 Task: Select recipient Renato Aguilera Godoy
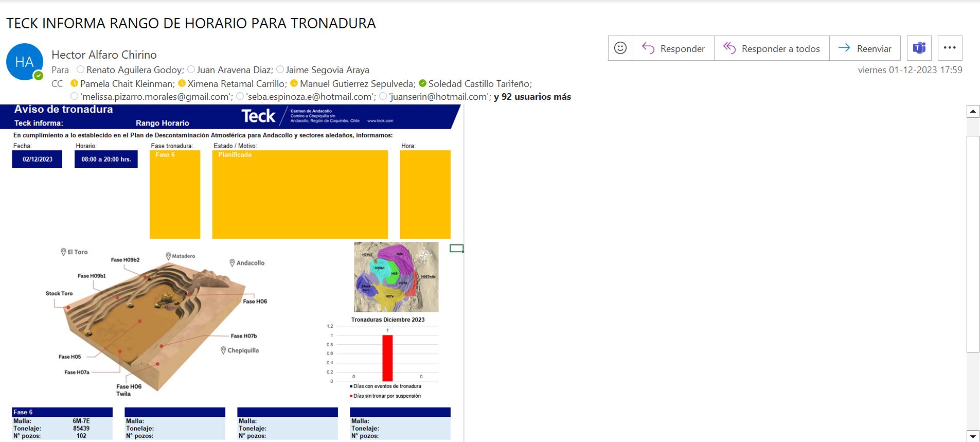pos(135,70)
